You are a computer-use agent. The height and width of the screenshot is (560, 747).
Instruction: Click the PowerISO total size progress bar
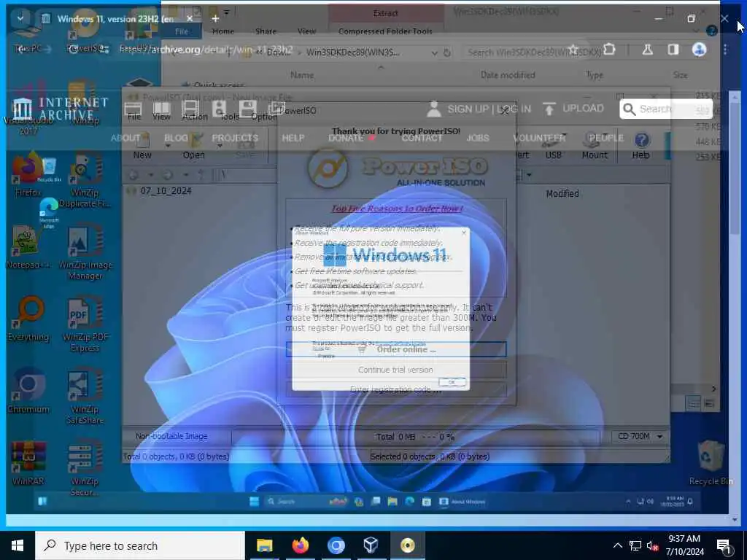point(415,437)
